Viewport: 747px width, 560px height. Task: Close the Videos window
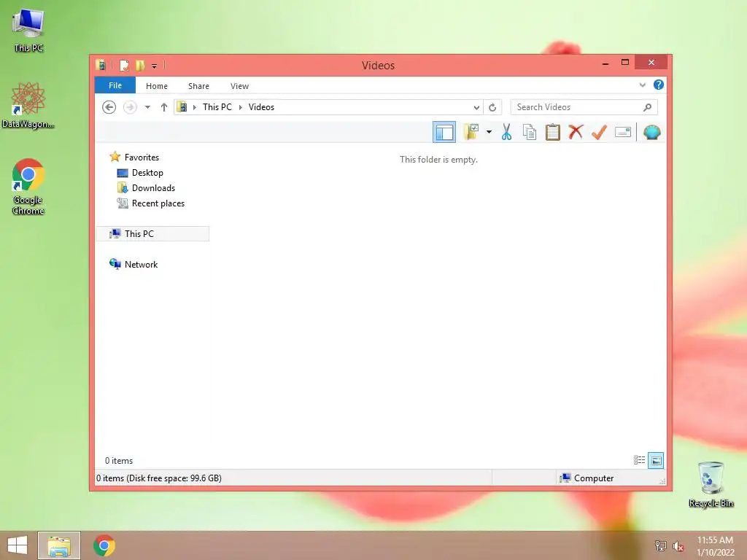pos(651,63)
